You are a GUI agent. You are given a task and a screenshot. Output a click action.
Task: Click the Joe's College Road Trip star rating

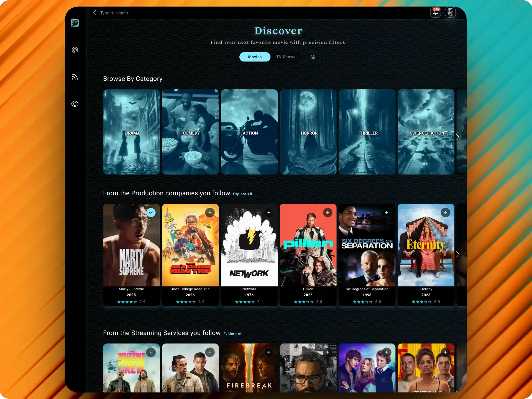click(186, 302)
